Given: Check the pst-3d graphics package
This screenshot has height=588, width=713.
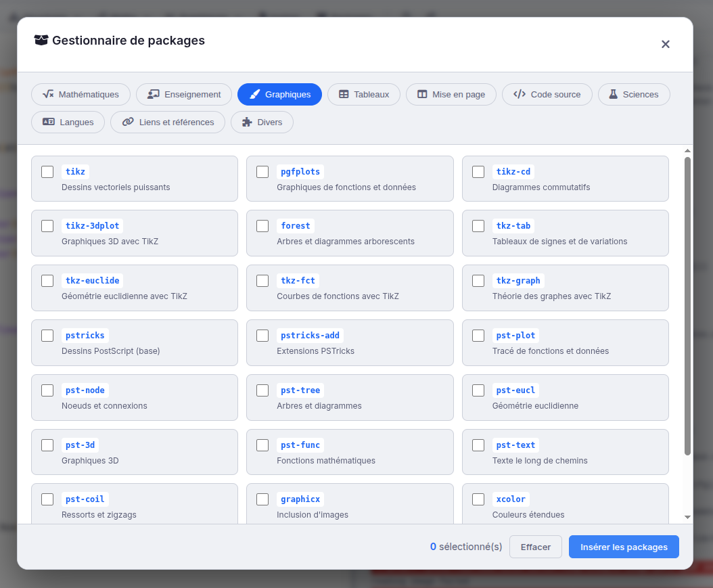Looking at the screenshot, I should pyautogui.click(x=47, y=445).
